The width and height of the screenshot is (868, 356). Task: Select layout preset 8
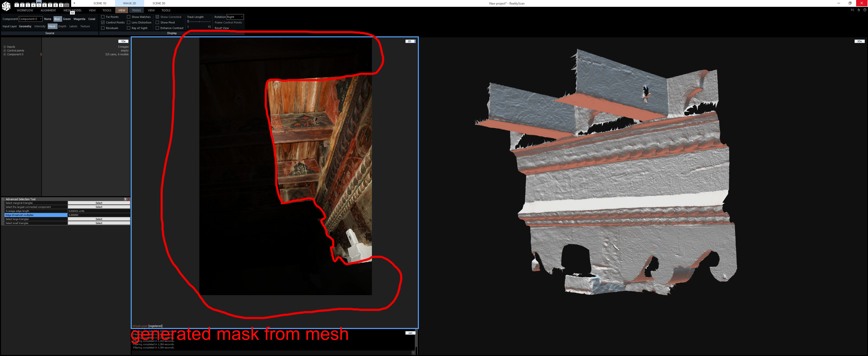[x=56, y=5]
